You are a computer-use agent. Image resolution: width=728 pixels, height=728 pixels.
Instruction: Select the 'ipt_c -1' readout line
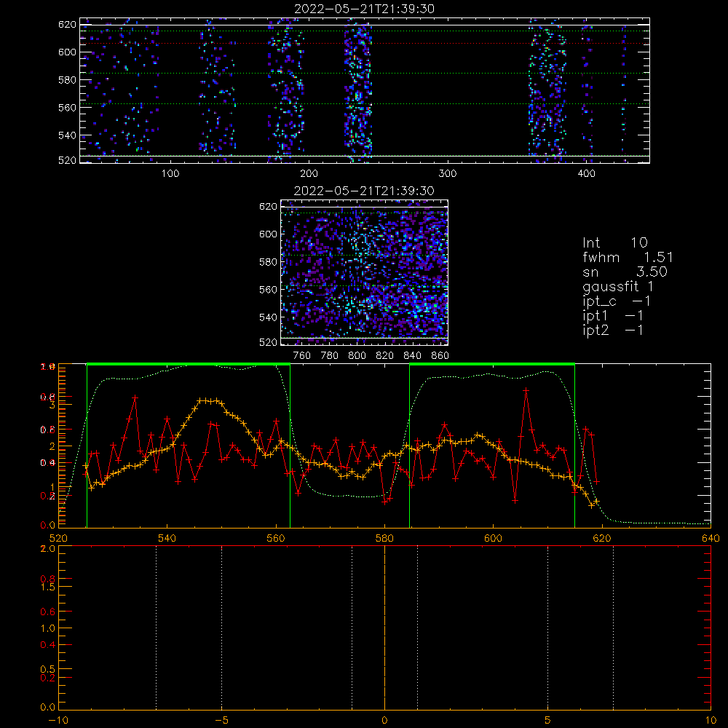point(617,301)
